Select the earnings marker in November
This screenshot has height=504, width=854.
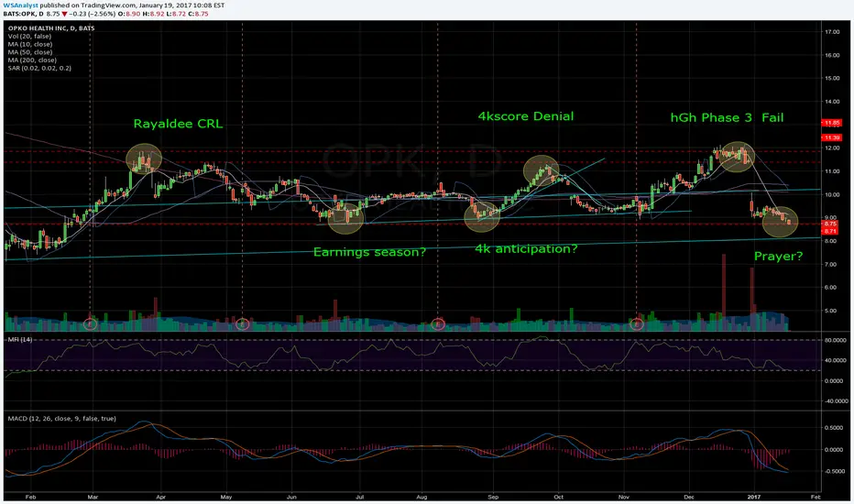637,324
